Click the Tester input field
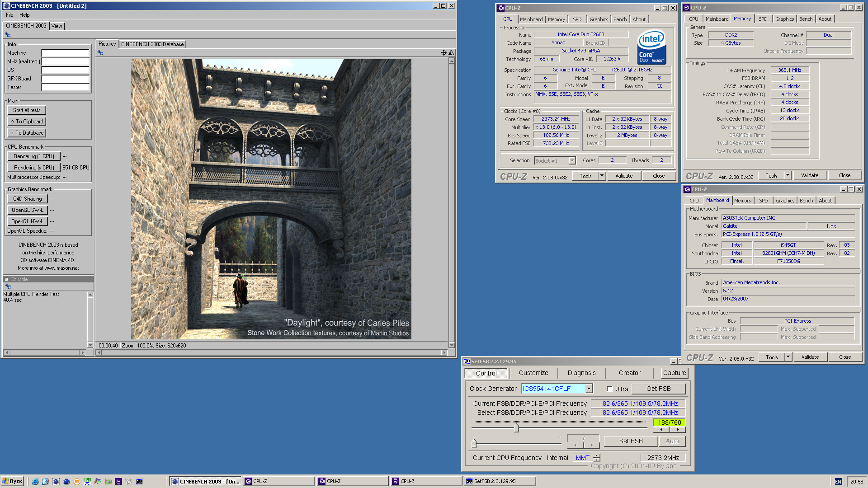The image size is (868, 488). point(65,87)
